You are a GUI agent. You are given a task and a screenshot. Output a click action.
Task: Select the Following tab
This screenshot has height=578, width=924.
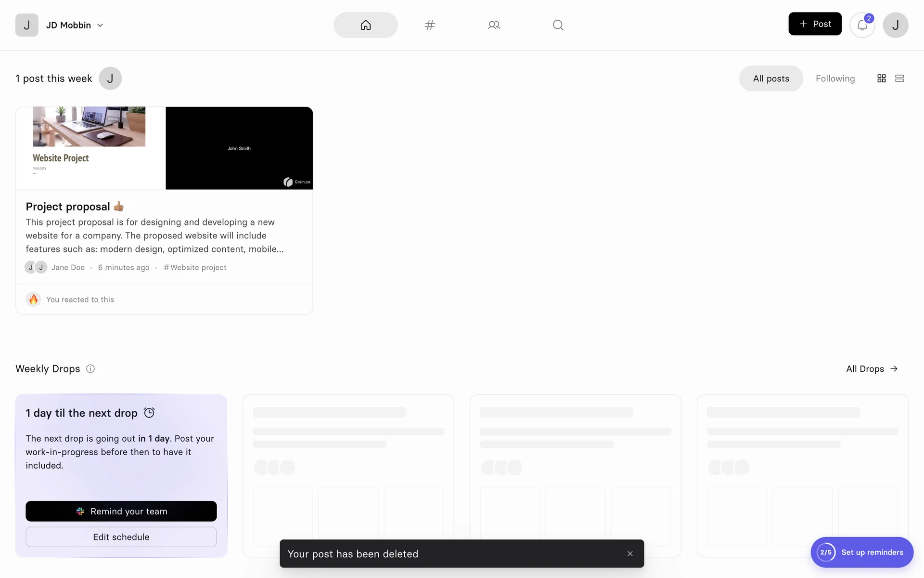(835, 79)
